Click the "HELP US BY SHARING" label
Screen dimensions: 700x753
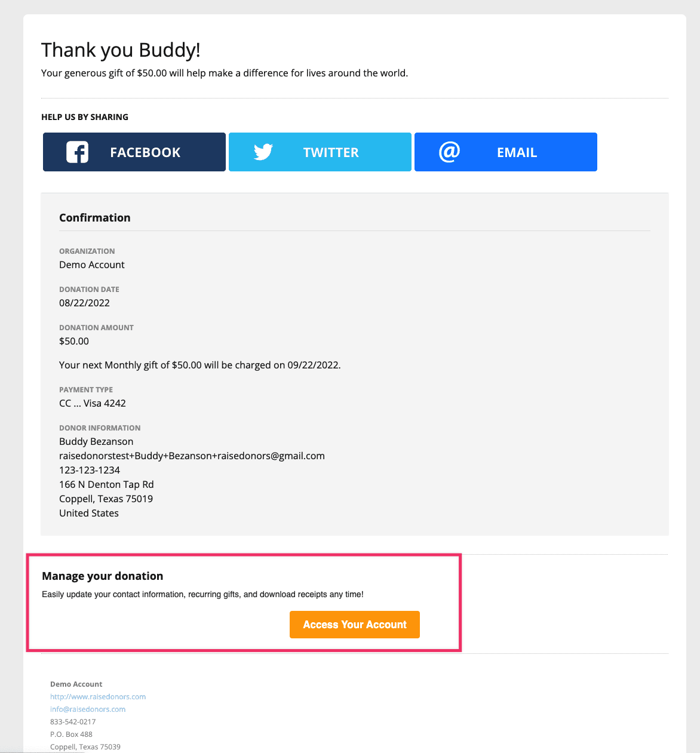pos(85,117)
